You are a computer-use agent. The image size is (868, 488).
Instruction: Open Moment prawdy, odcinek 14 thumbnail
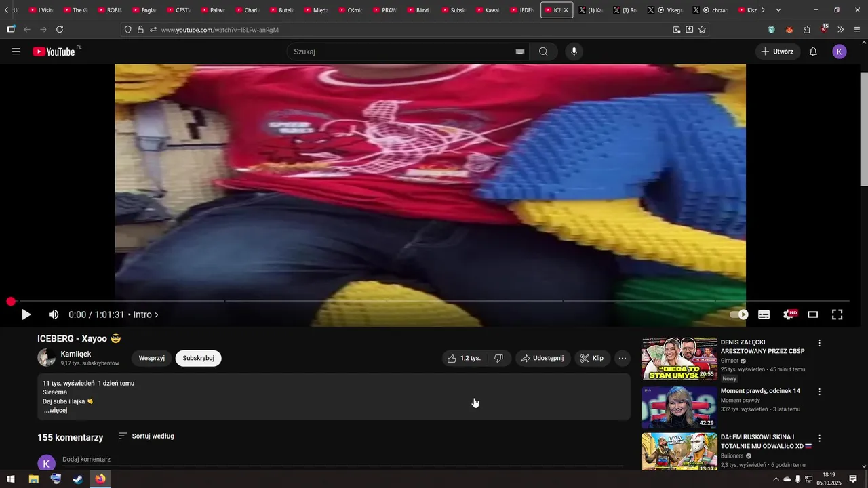coord(679,408)
